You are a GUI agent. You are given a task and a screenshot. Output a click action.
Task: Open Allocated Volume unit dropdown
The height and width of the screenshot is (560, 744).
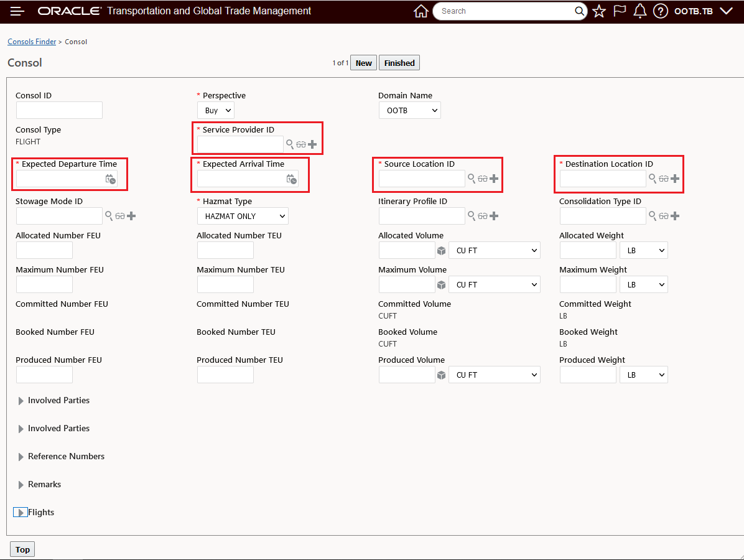[x=495, y=251]
